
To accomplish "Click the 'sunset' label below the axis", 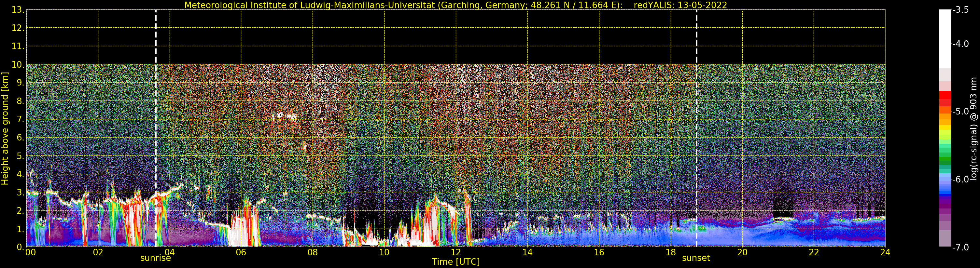I will (696, 258).
